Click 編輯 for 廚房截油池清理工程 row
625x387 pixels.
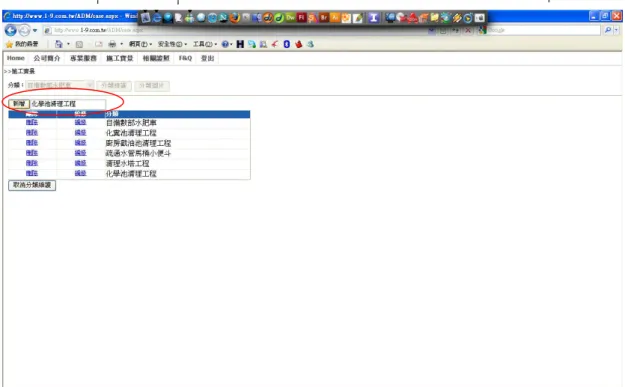coord(81,143)
